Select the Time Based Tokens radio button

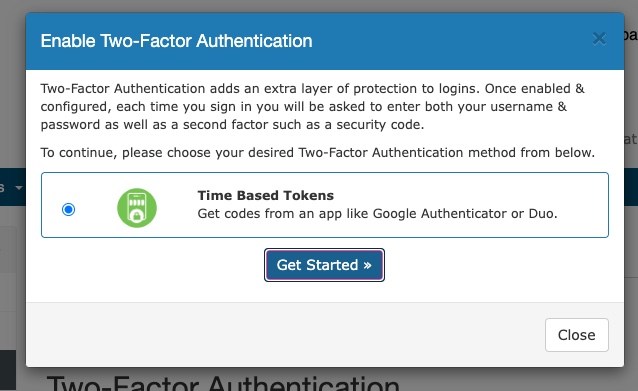pos(68,210)
